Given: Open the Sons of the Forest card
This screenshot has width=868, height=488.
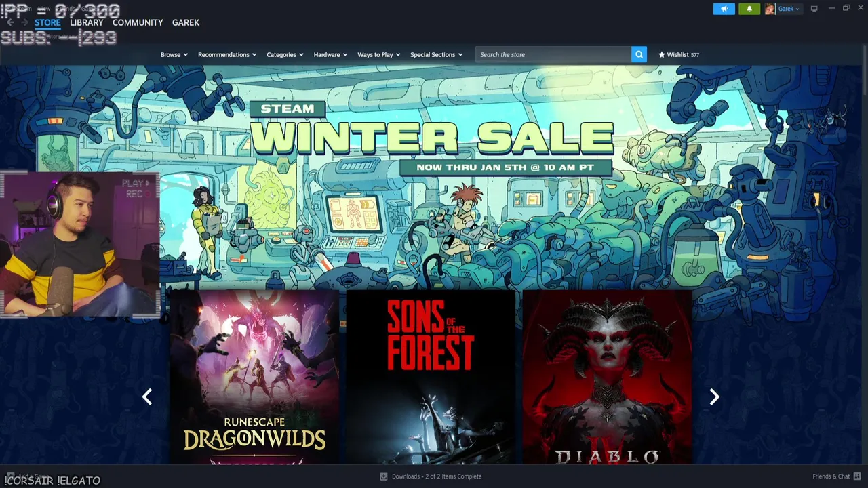Looking at the screenshot, I should coord(431,377).
